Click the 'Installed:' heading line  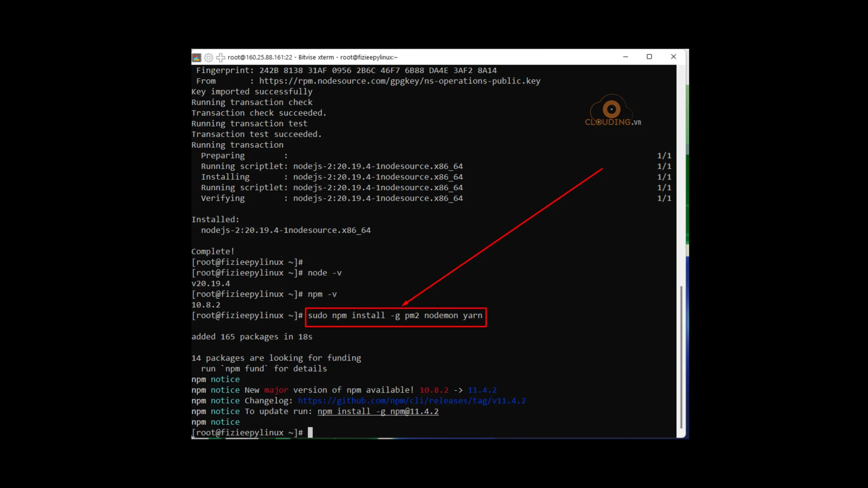(215, 220)
